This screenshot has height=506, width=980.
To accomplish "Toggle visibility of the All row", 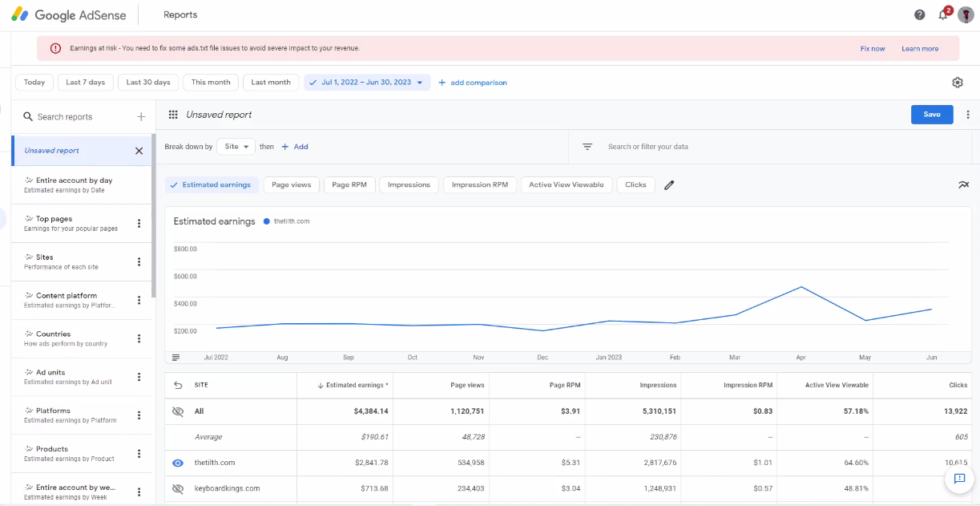I will (x=178, y=411).
